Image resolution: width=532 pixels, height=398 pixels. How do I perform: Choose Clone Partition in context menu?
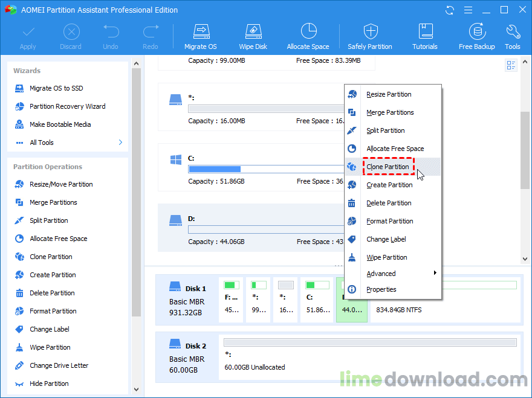[388, 167]
